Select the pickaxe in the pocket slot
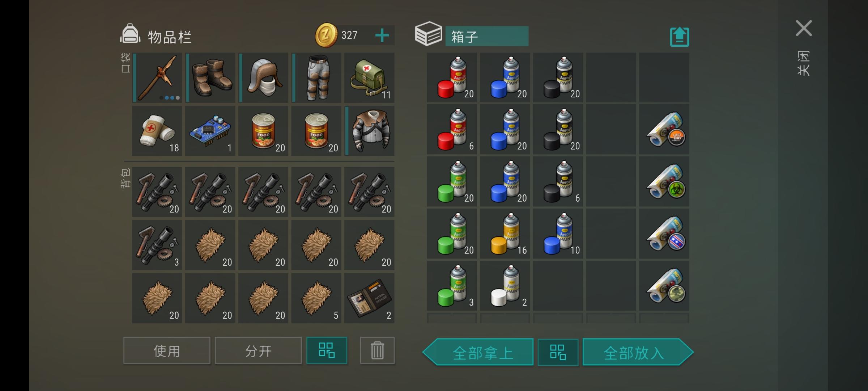This screenshot has height=391, width=868. click(x=157, y=77)
